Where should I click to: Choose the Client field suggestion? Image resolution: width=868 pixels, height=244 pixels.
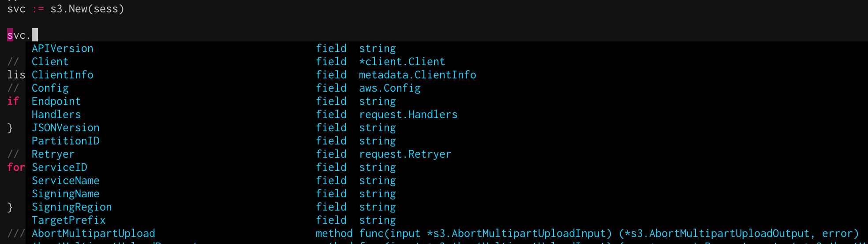pos(50,62)
